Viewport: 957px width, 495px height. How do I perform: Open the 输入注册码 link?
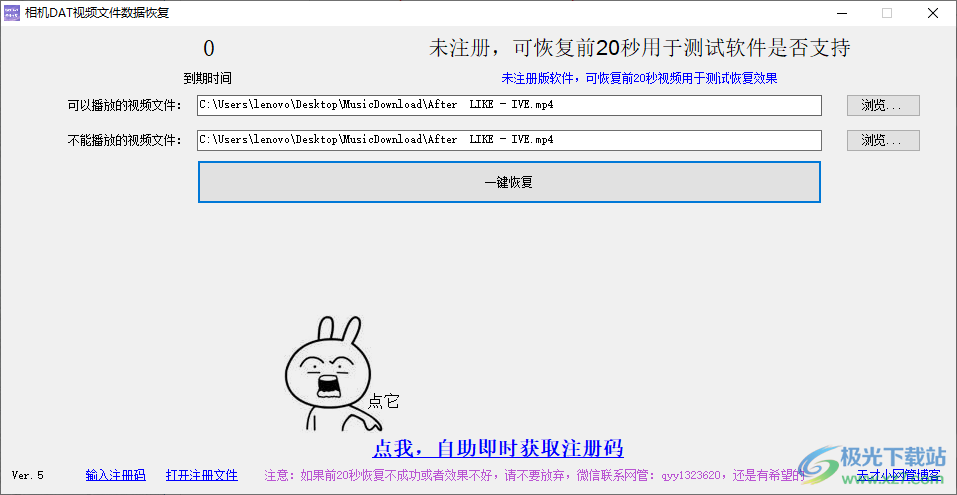[x=115, y=475]
